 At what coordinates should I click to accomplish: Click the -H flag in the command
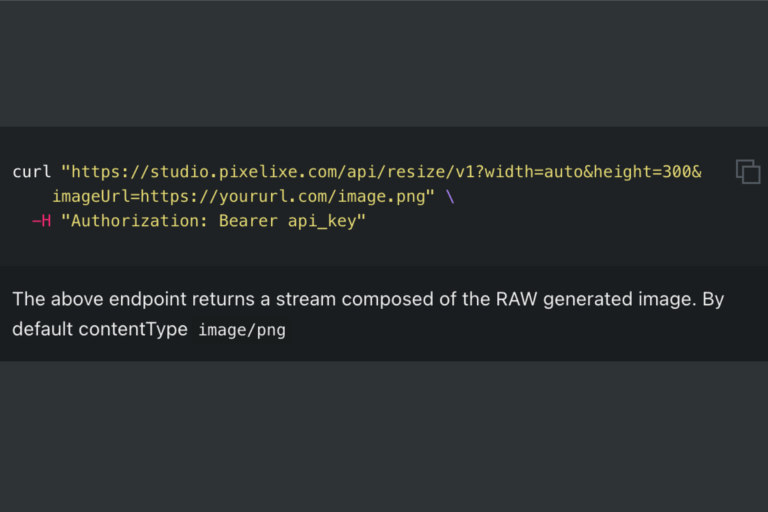point(41,220)
